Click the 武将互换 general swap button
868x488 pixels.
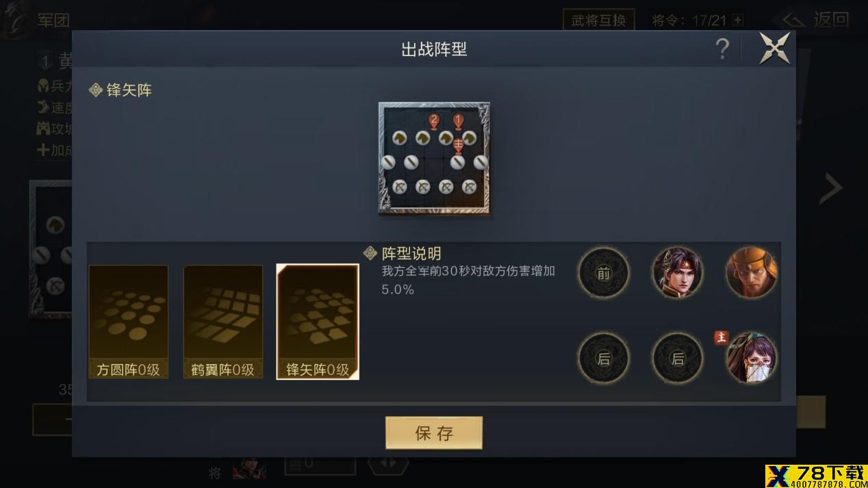point(598,20)
